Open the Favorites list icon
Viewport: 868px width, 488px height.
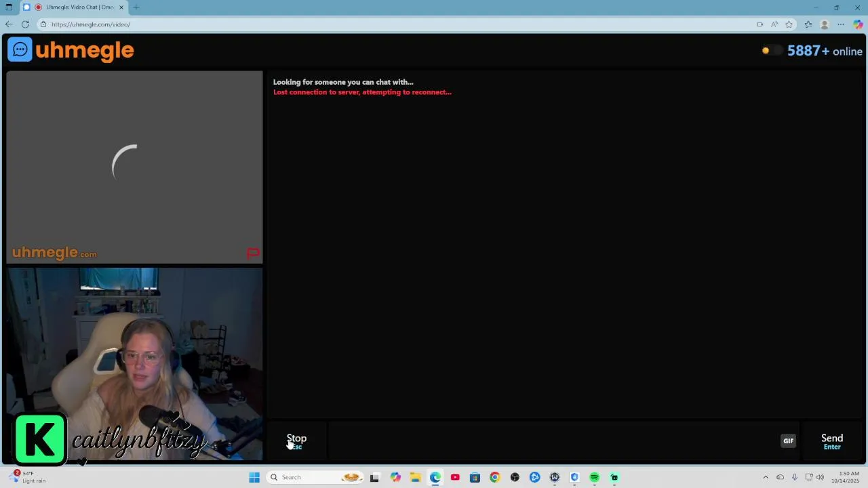pyautogui.click(x=808, y=24)
